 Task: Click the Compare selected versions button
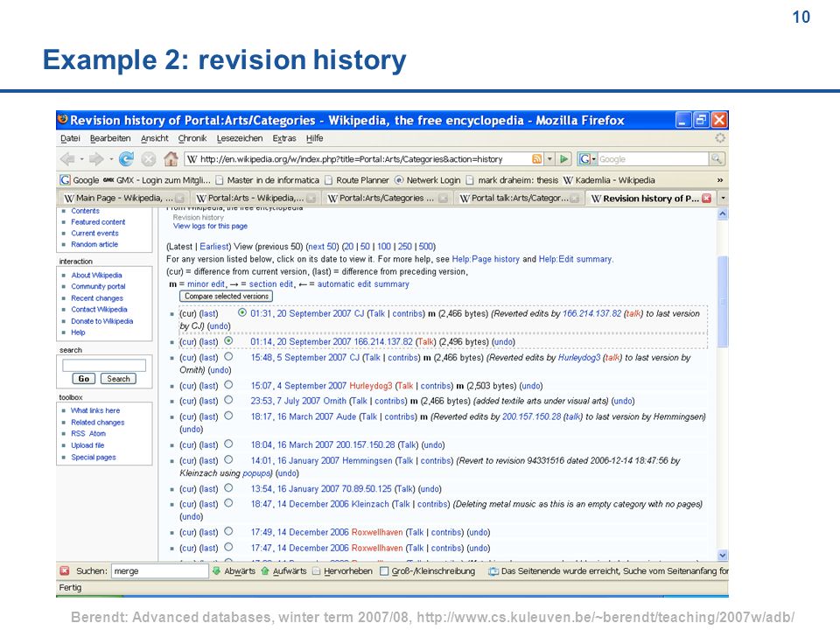click(226, 297)
